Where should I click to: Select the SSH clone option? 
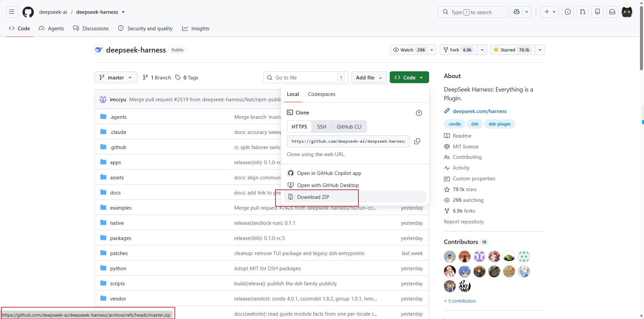pyautogui.click(x=322, y=127)
